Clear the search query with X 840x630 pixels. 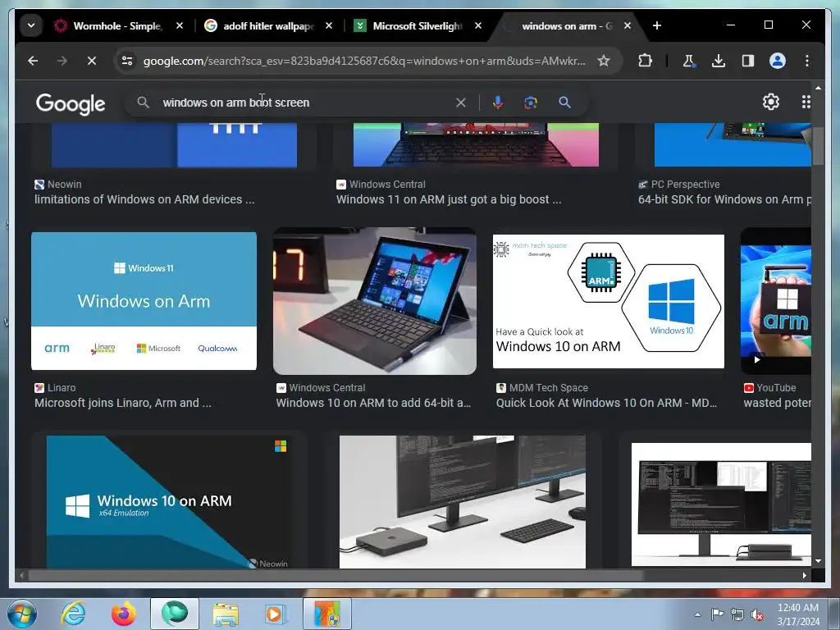click(x=461, y=103)
